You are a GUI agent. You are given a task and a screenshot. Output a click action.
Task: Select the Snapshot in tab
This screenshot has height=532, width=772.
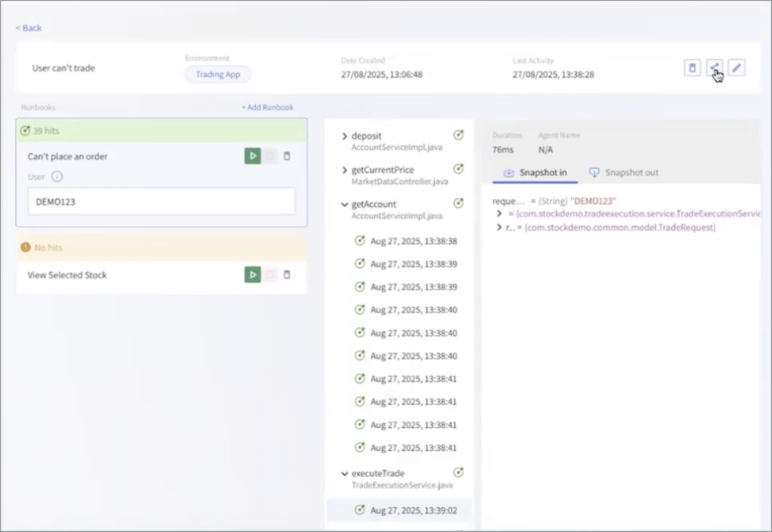pyautogui.click(x=535, y=173)
